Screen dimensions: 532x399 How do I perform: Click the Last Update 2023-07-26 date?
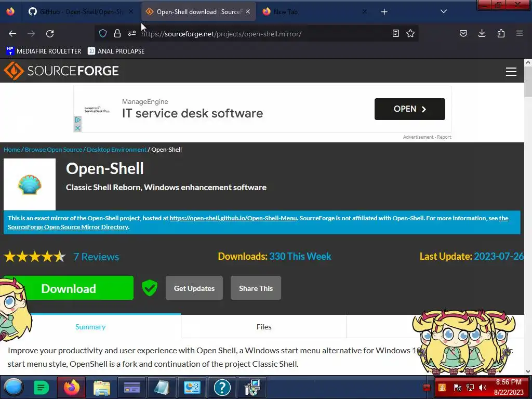(499, 256)
